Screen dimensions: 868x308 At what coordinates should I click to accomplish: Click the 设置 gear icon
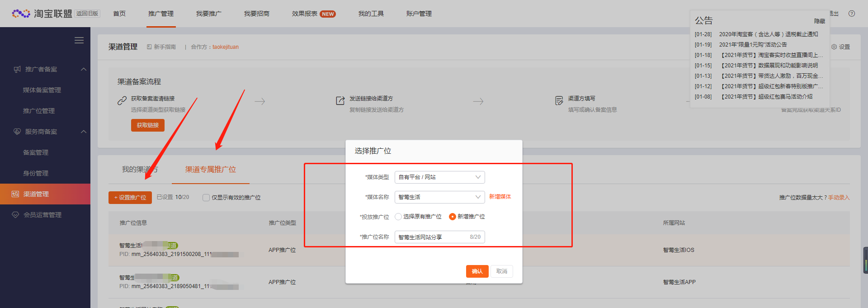(x=834, y=47)
